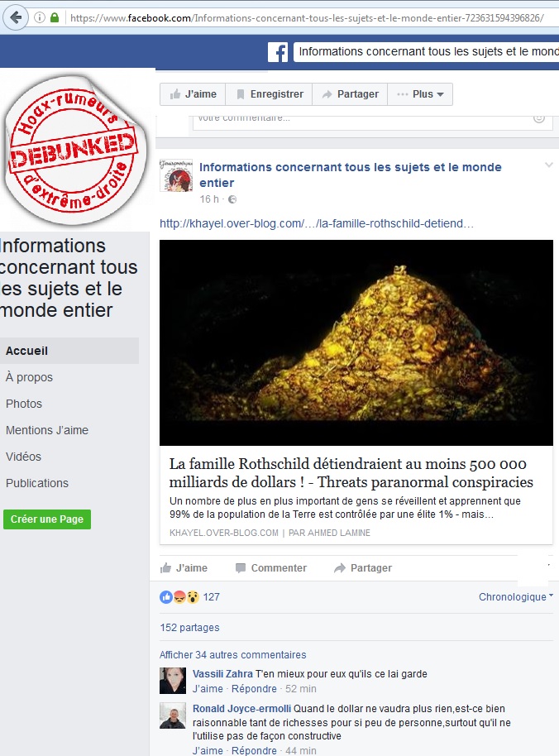Open the khayel.over-blog.com link
The width and height of the screenshot is (559, 756).
(317, 223)
